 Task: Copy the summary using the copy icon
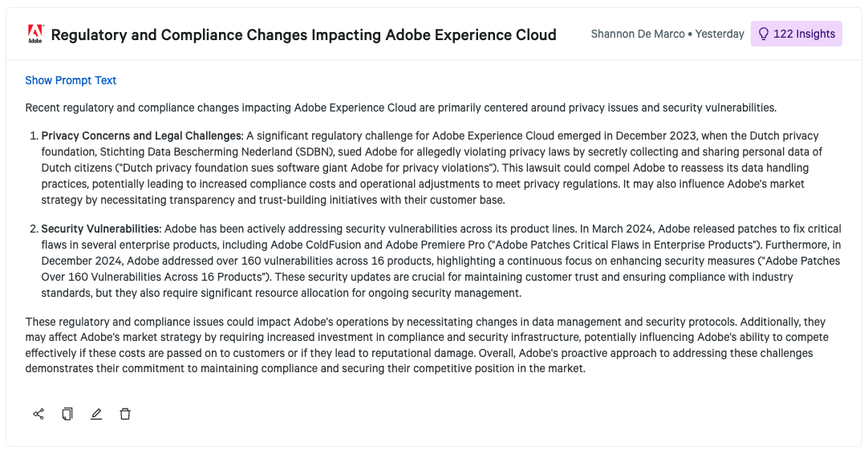point(67,414)
